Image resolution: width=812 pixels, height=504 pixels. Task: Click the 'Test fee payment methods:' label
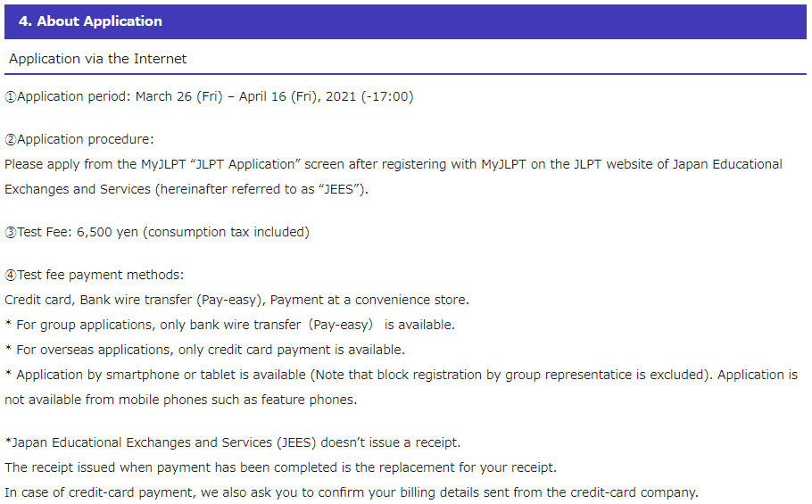click(x=101, y=276)
